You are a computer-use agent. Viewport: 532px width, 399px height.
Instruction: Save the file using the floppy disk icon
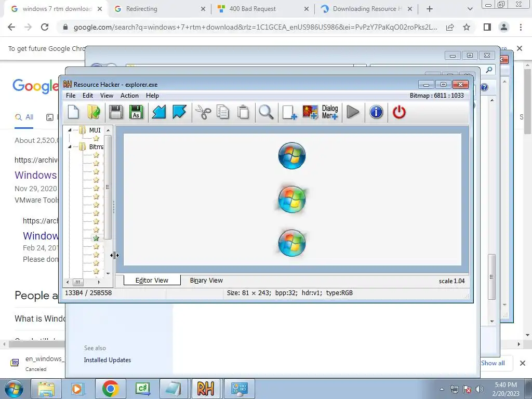coord(116,112)
